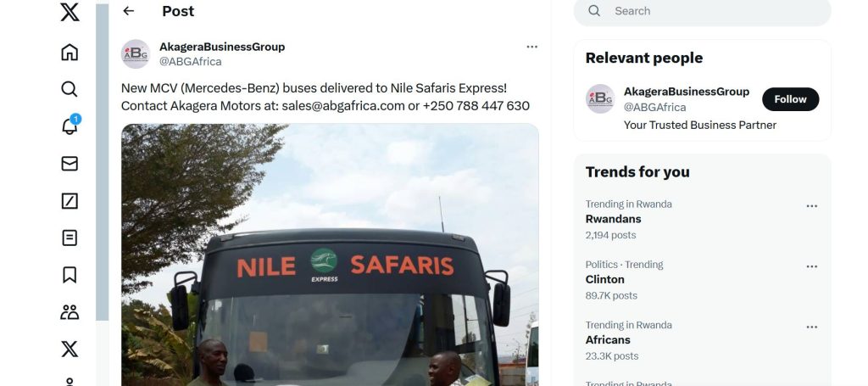868x386 pixels.
Task: Click the X logo home icon
Action: pos(70,12)
